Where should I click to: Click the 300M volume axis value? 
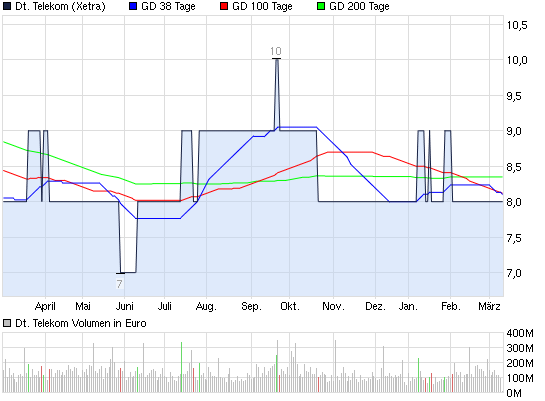click(x=520, y=348)
